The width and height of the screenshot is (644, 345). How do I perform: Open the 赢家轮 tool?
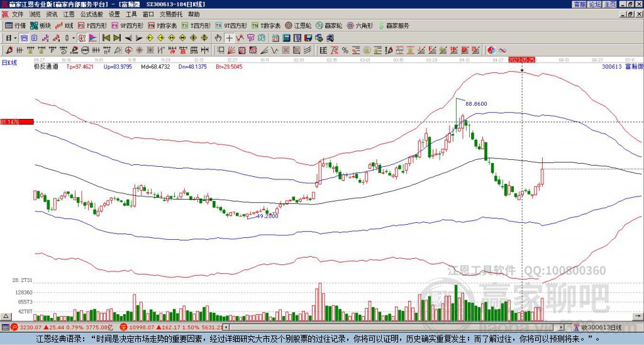[329, 25]
